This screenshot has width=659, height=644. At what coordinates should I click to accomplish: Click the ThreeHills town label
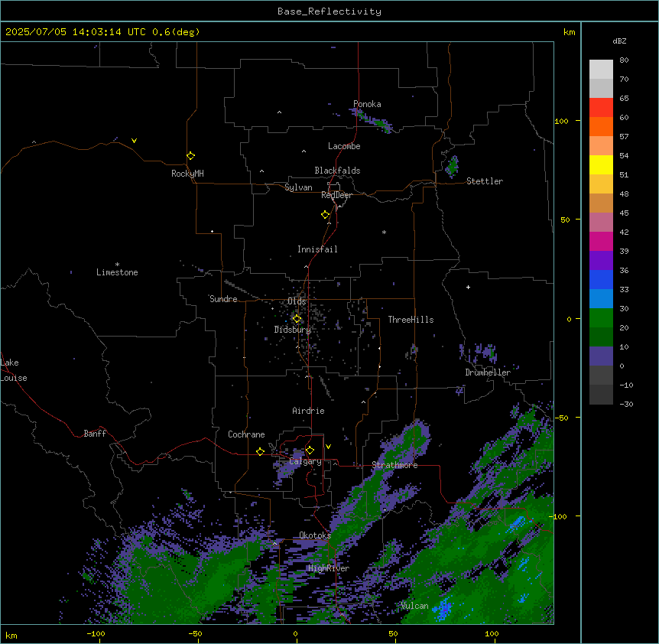tap(411, 320)
